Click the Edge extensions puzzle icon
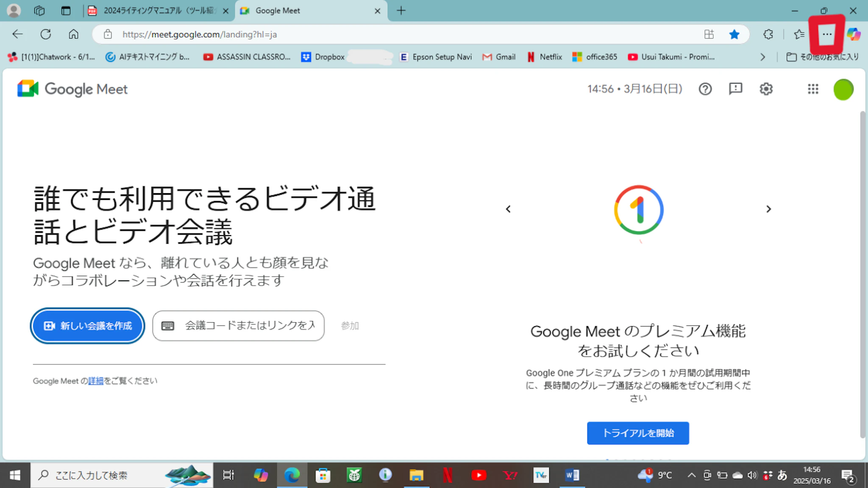868x488 pixels. click(x=768, y=34)
